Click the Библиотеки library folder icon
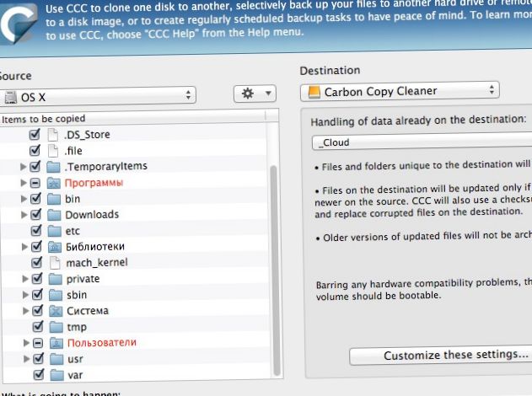The width and height of the screenshot is (532, 396). [55, 247]
